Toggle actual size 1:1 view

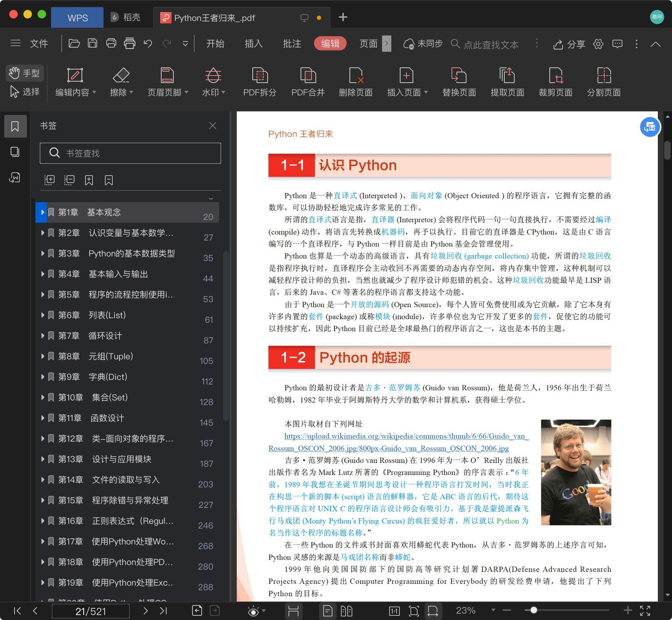[394, 610]
